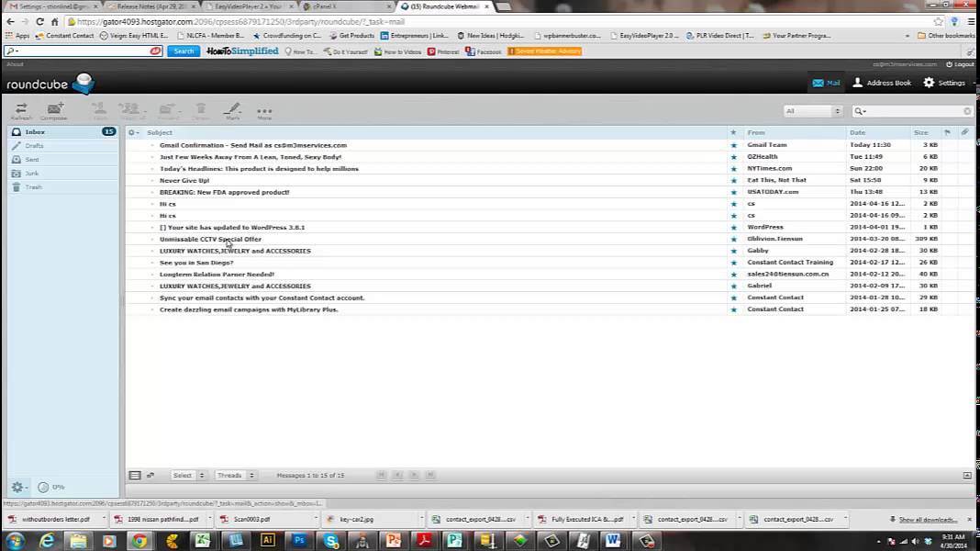
Task: Switch to list view mode icon
Action: (x=134, y=476)
